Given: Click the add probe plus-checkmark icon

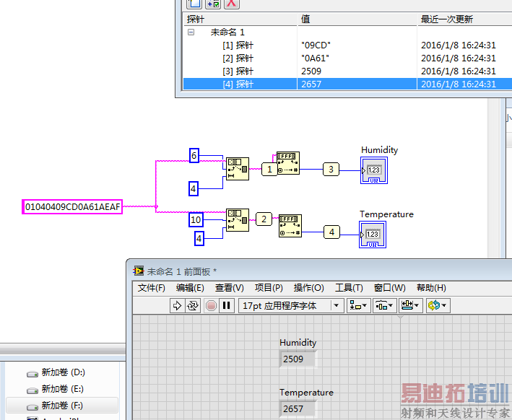Looking at the screenshot, I should point(213,4).
